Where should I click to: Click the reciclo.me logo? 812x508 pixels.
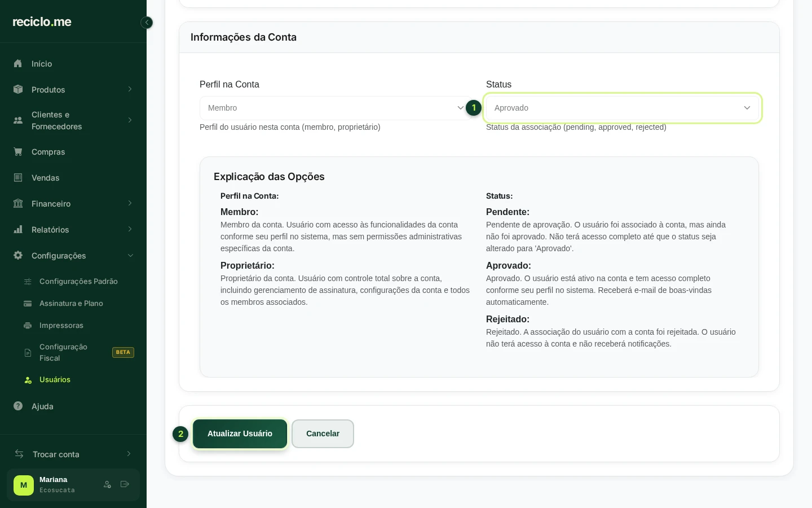pyautogui.click(x=42, y=22)
